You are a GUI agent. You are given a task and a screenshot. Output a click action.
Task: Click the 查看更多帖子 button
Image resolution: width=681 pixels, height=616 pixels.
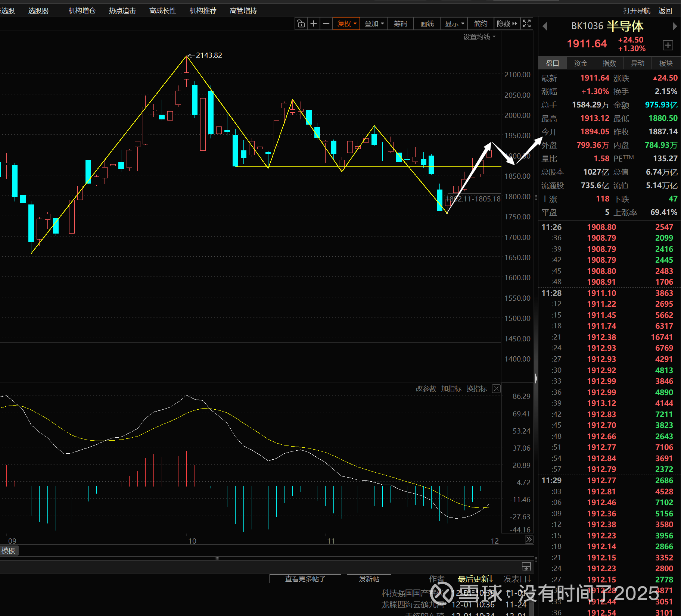pyautogui.click(x=305, y=579)
